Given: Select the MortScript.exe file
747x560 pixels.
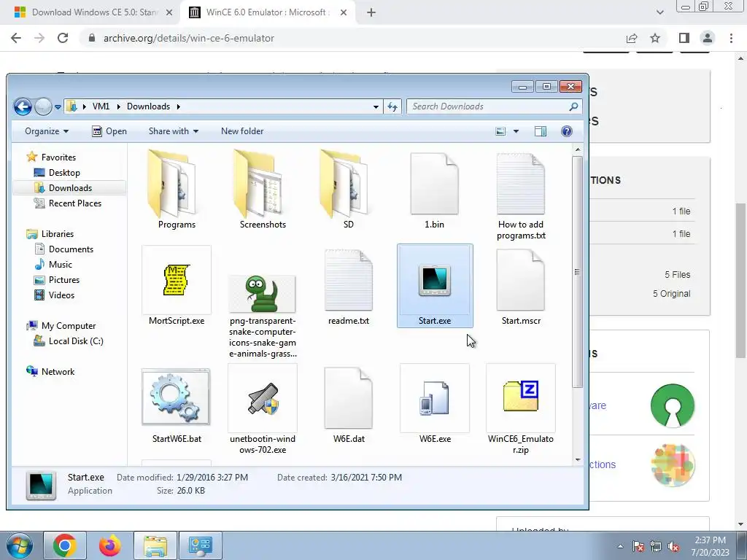Looking at the screenshot, I should (177, 286).
